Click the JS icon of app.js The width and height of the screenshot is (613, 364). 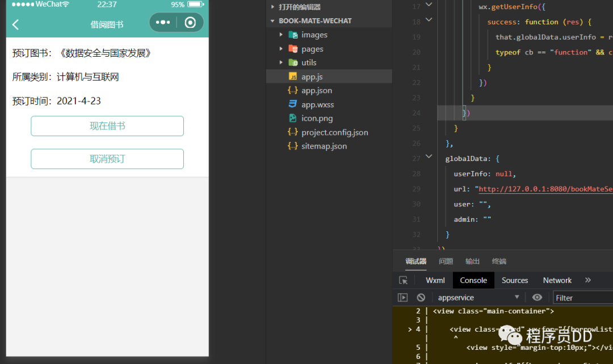coord(293,77)
